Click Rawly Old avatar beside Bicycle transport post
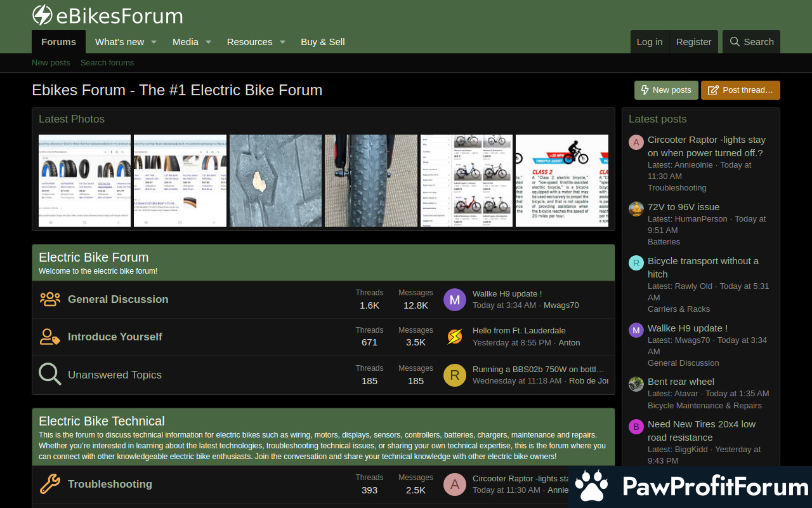 click(636, 263)
